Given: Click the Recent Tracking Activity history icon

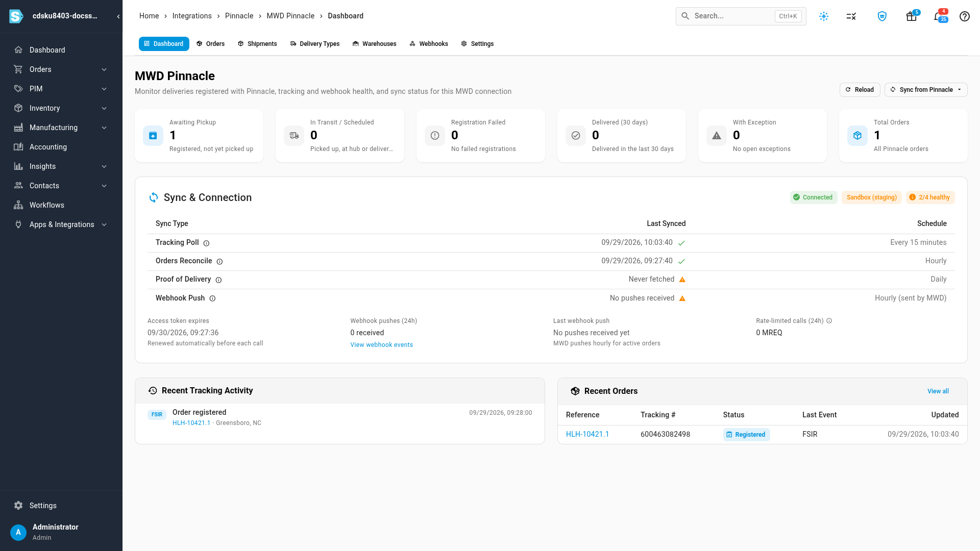Looking at the screenshot, I should coord(153,391).
